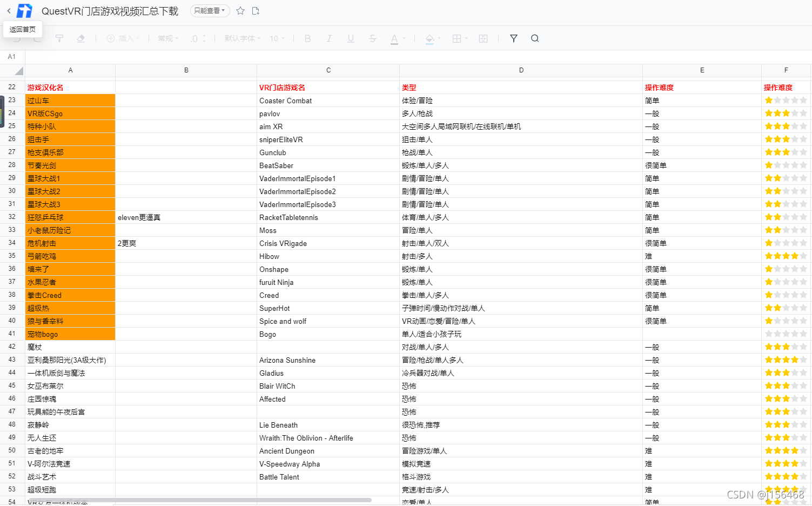
Task: Click the 过山车 orange cell
Action: (x=70, y=101)
